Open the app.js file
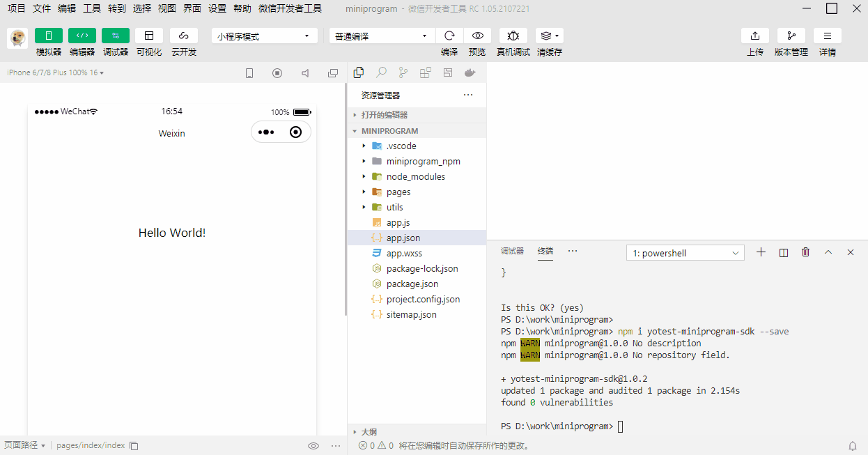The width and height of the screenshot is (868, 455). pos(417,222)
